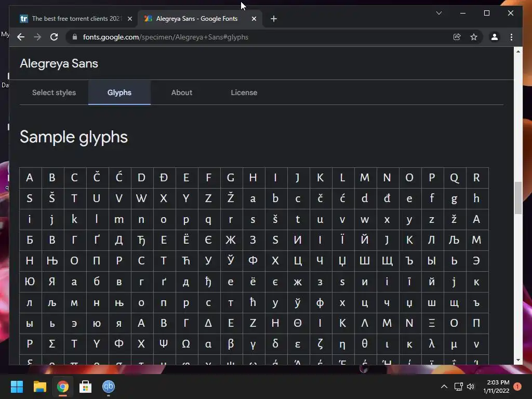Open File Explorer from the taskbar
Viewport: 532px width, 399px height.
point(39,387)
